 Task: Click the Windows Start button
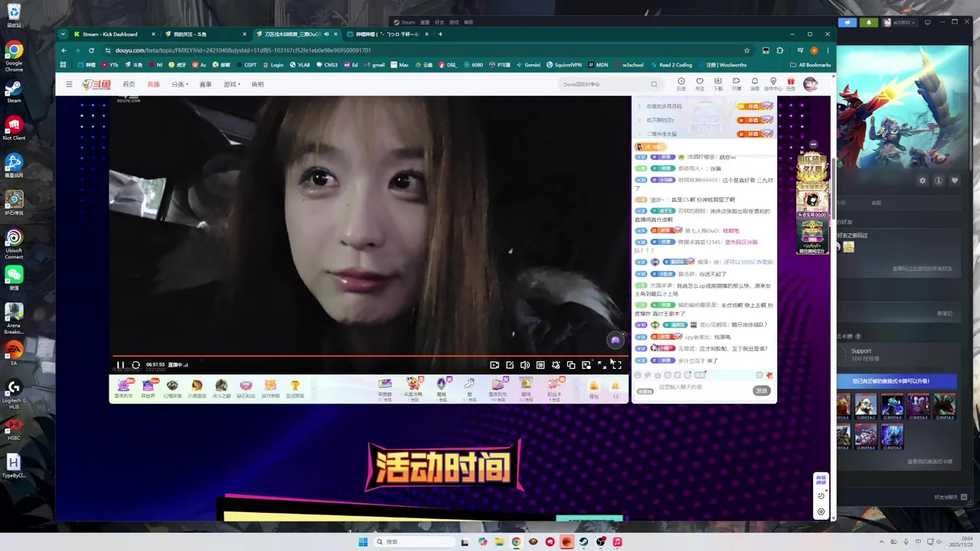point(363,542)
